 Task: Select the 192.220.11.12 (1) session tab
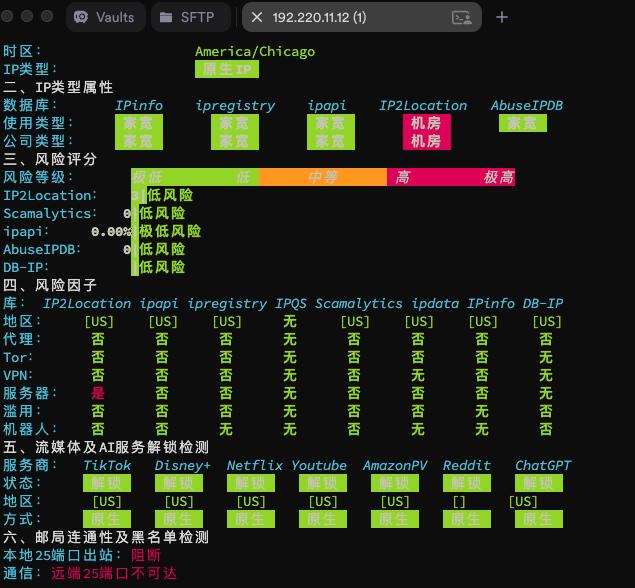pyautogui.click(x=362, y=17)
